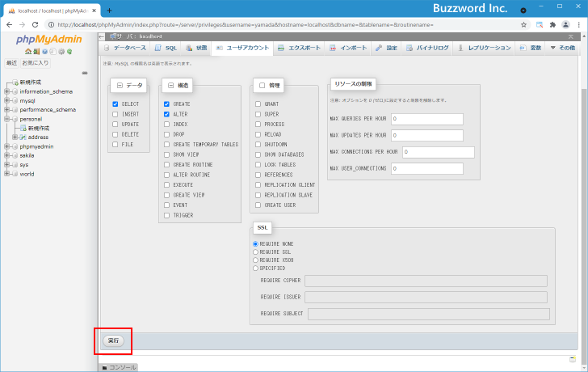This screenshot has width=588, height=372.
Task: Expand the sakila database node
Action: pyautogui.click(x=6, y=155)
